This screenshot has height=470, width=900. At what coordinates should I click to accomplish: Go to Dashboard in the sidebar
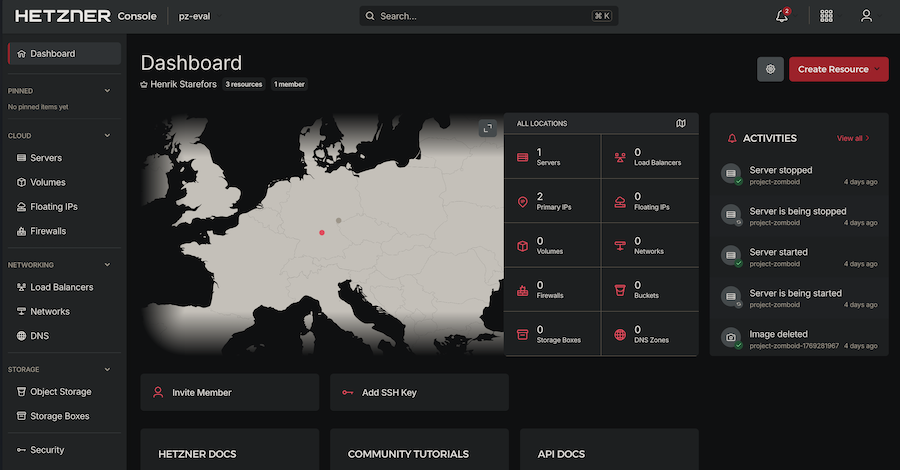[64, 54]
